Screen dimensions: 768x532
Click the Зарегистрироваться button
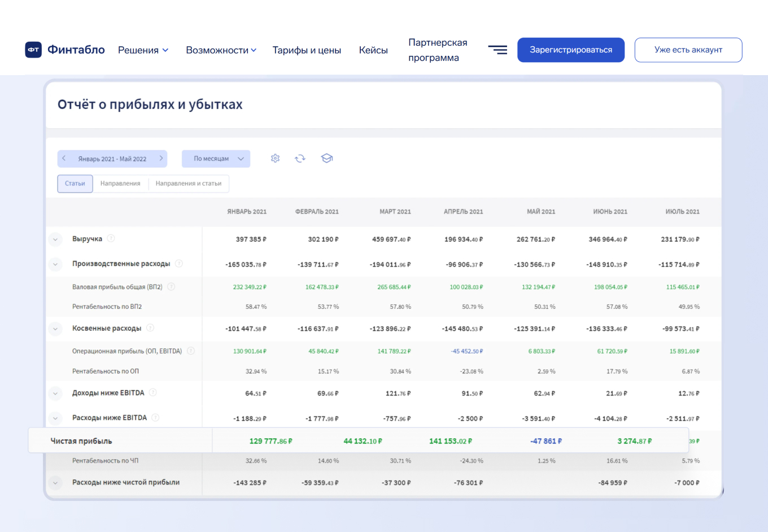click(x=570, y=50)
